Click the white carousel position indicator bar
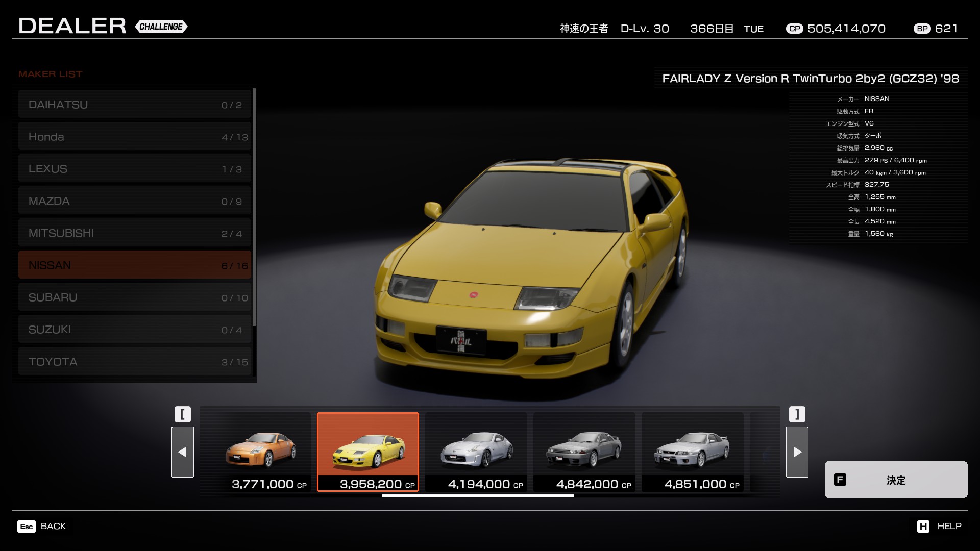The width and height of the screenshot is (980, 551). 478,495
